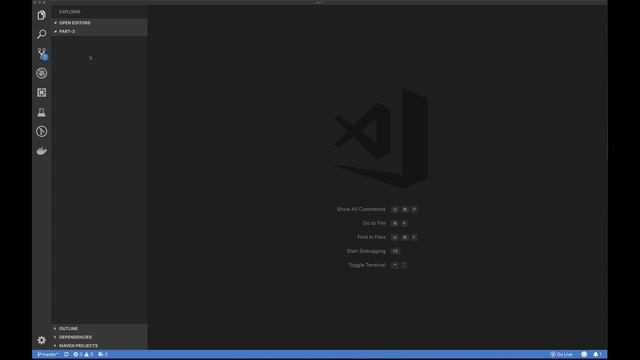Image resolution: width=640 pixels, height=360 pixels.
Task: Open the Test flask icon view
Action: (x=42, y=112)
